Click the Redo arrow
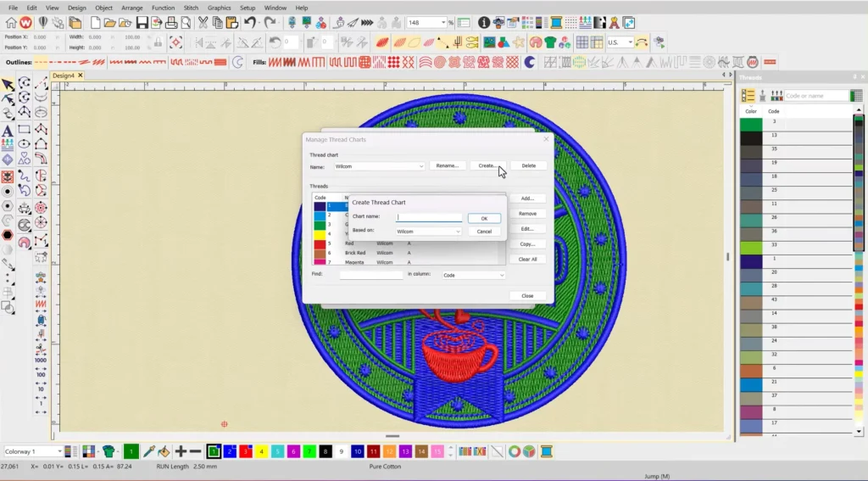The image size is (868, 481). pyautogui.click(x=270, y=23)
